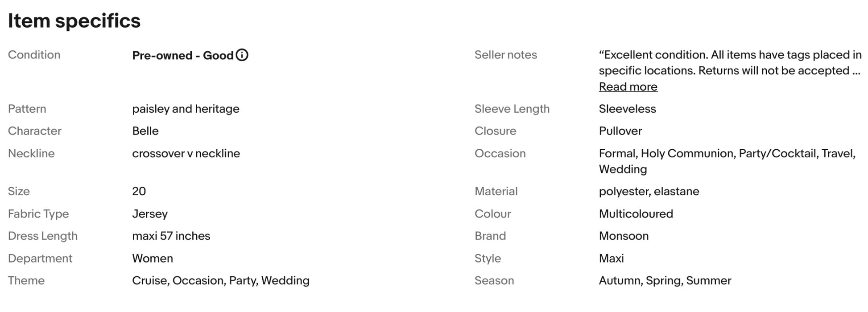The width and height of the screenshot is (868, 312).
Task: Select the Cruise, Occasion, Party, Wedding theme
Action: coord(221,281)
